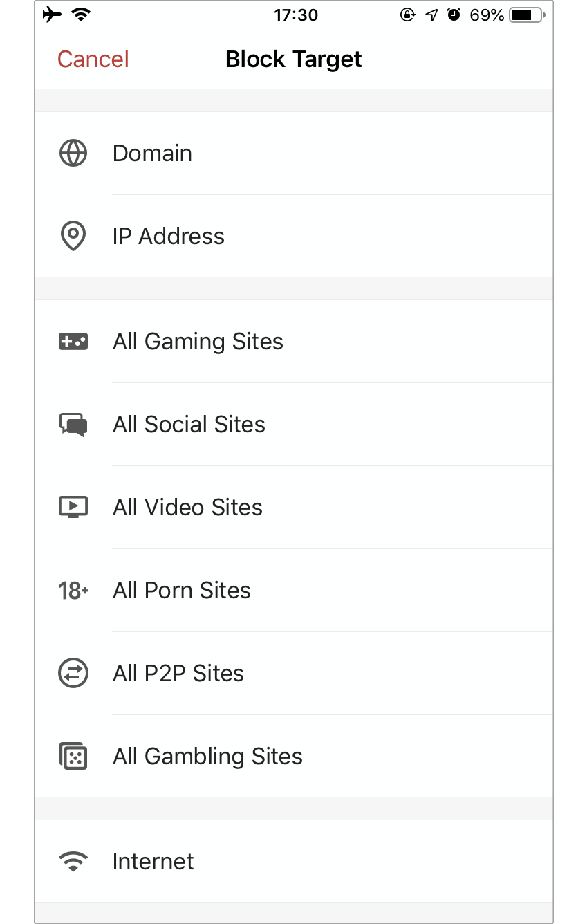Tap the location pin icon for IP Address
The width and height of the screenshot is (587, 924).
click(x=73, y=237)
